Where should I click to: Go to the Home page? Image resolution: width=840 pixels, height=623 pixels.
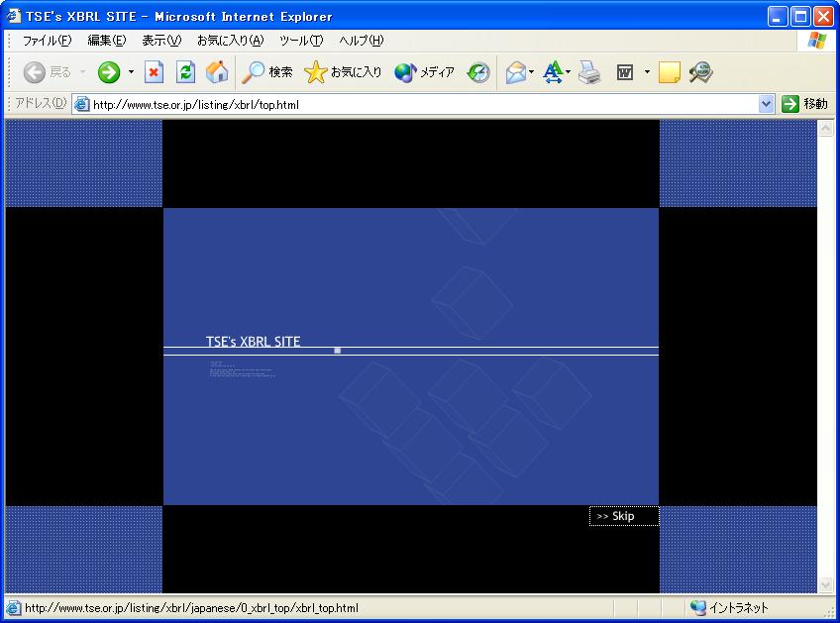click(x=216, y=72)
